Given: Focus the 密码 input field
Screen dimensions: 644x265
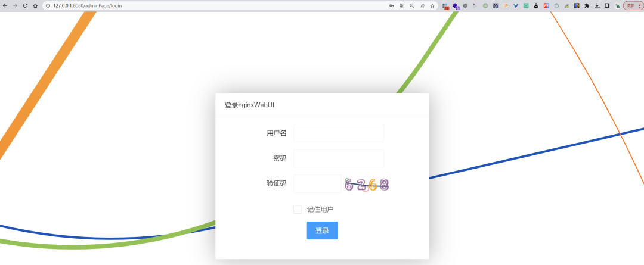Looking at the screenshot, I should 339,158.
